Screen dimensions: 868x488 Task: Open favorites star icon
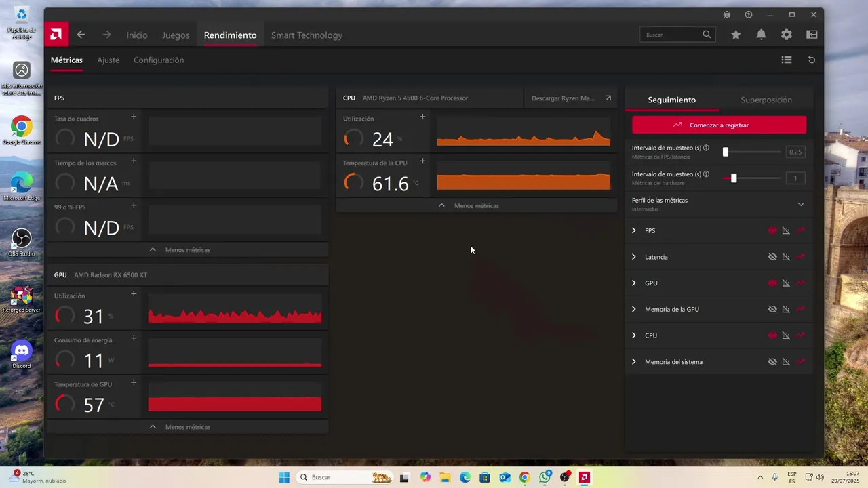[736, 35]
